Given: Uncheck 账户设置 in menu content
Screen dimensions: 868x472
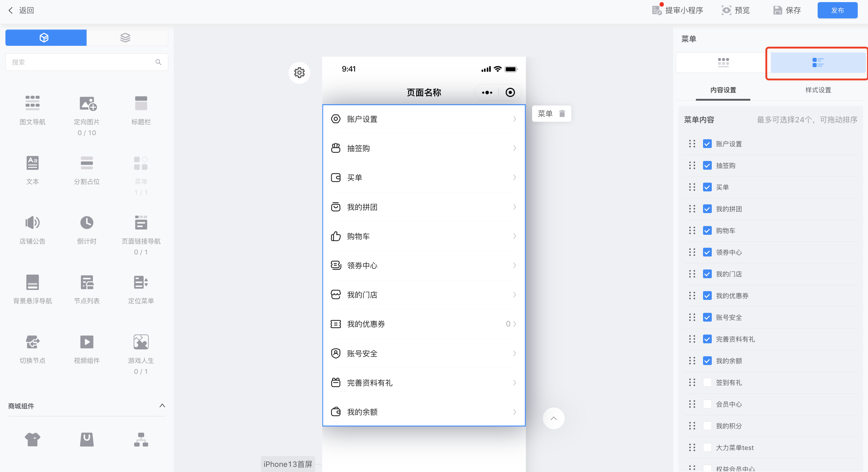Looking at the screenshot, I should tap(707, 144).
